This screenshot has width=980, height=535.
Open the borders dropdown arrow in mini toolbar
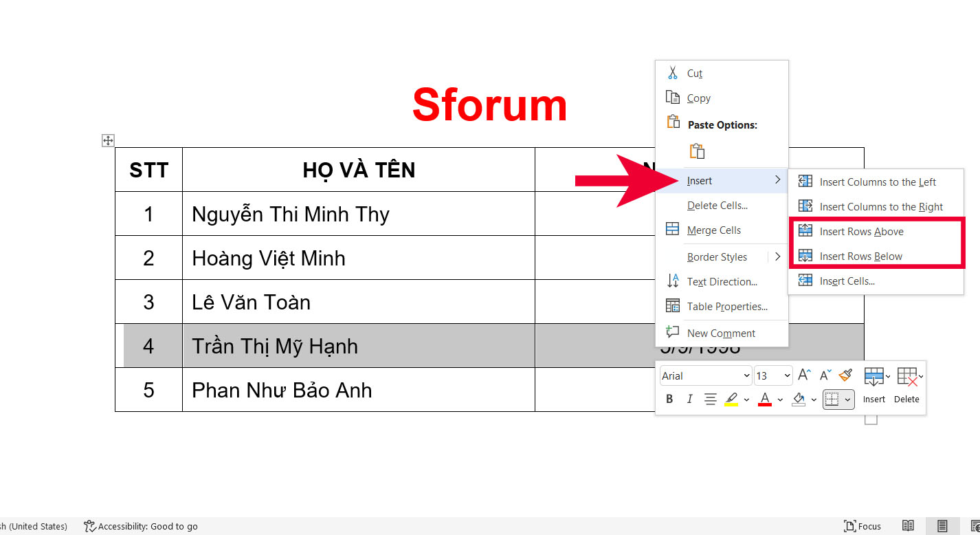pyautogui.click(x=848, y=400)
